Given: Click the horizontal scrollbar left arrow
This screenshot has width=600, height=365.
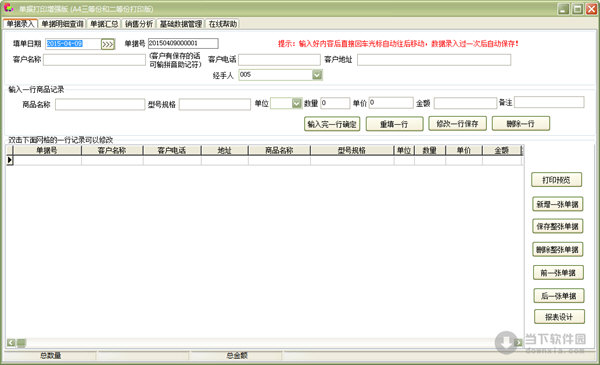Looking at the screenshot, I should coord(11,342).
